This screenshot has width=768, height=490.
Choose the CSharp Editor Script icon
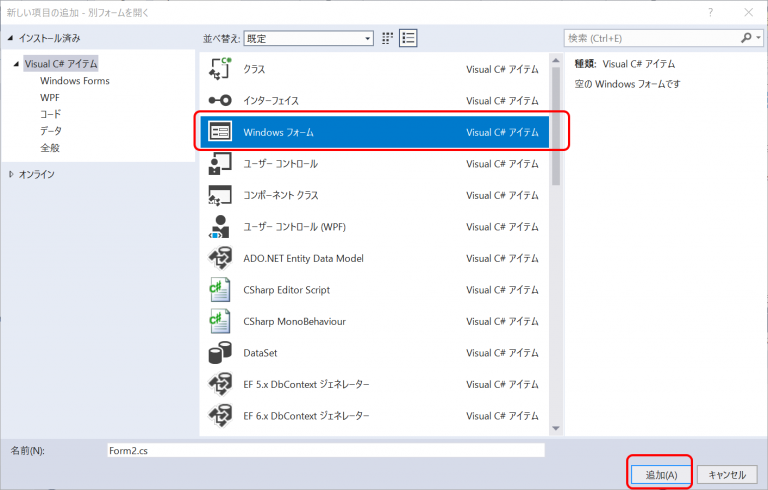pos(220,290)
